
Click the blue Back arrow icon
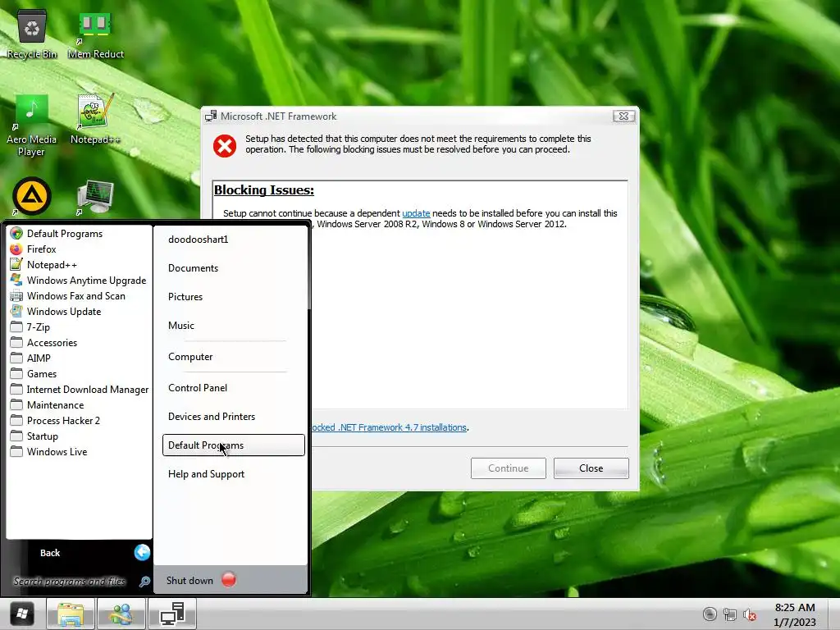(142, 552)
